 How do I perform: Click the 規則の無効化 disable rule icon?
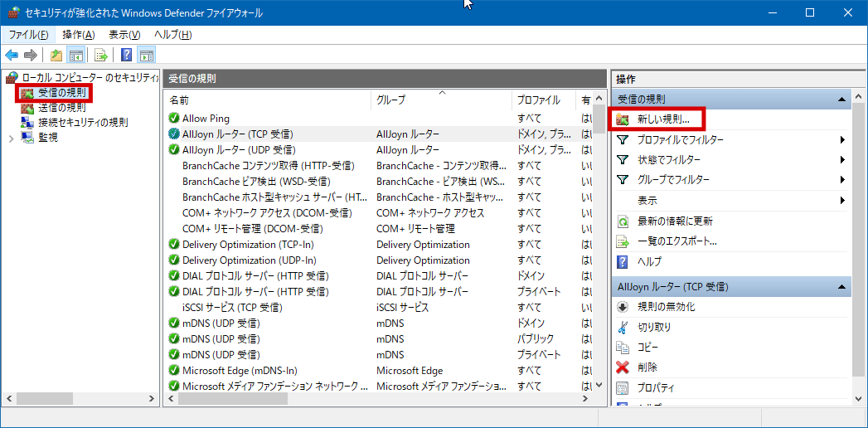click(623, 307)
